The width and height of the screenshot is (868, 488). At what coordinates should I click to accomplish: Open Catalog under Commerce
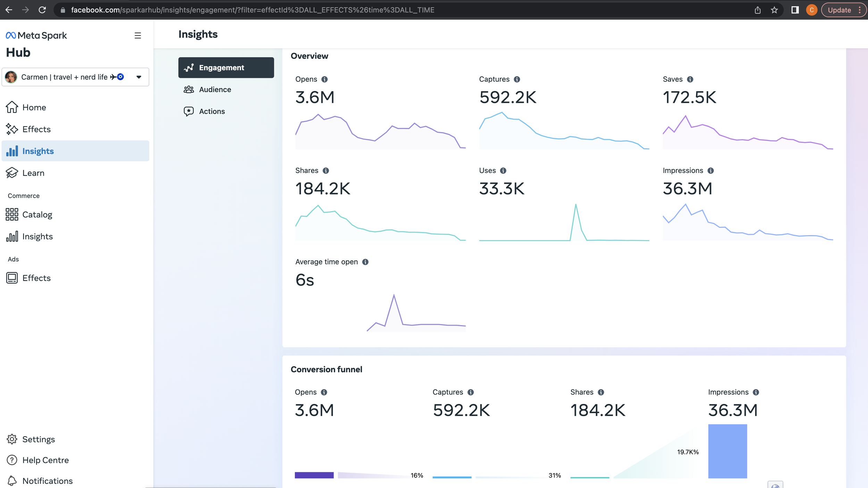click(37, 215)
